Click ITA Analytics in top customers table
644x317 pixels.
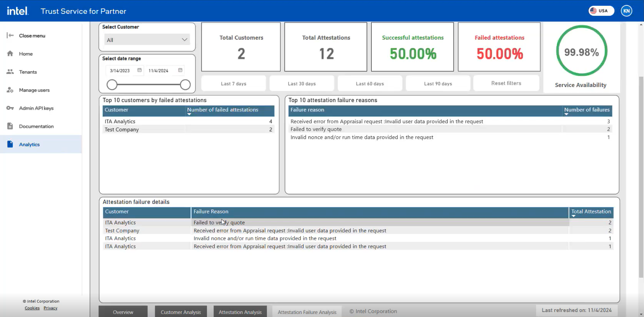[120, 121]
